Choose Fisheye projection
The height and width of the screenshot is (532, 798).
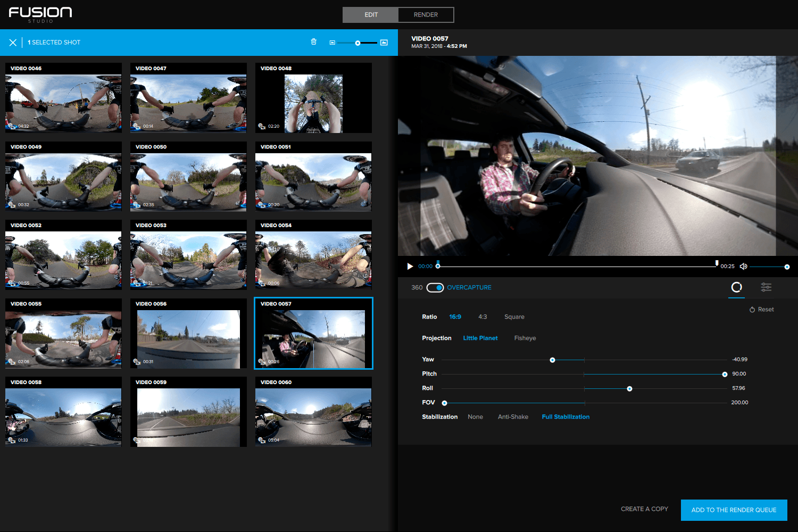525,338
